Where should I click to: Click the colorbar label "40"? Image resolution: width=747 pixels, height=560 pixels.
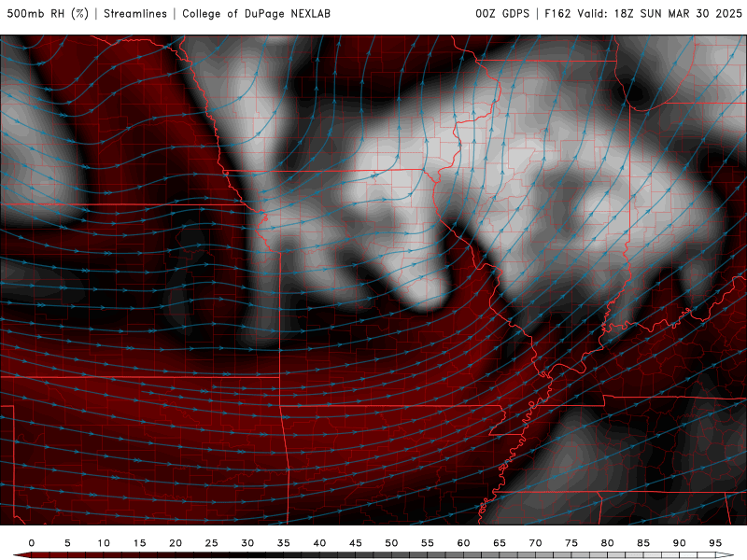[319, 543]
